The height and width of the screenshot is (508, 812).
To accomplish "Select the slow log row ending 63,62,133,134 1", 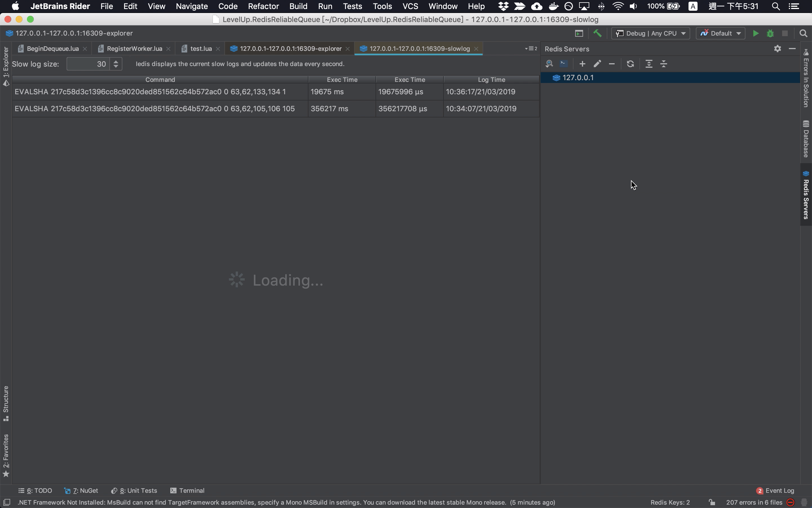I will [x=276, y=92].
